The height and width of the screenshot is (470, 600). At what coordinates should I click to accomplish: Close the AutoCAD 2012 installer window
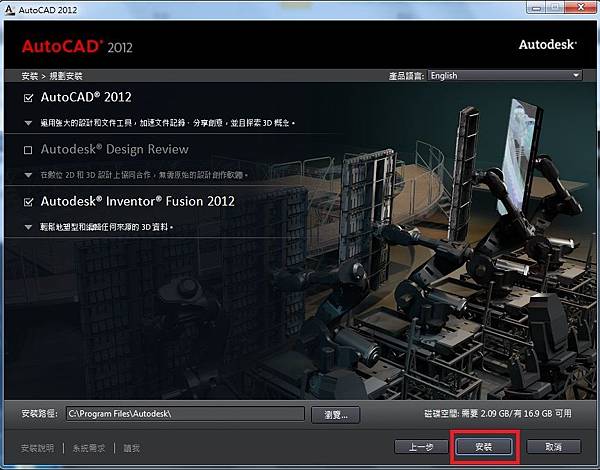click(x=580, y=7)
